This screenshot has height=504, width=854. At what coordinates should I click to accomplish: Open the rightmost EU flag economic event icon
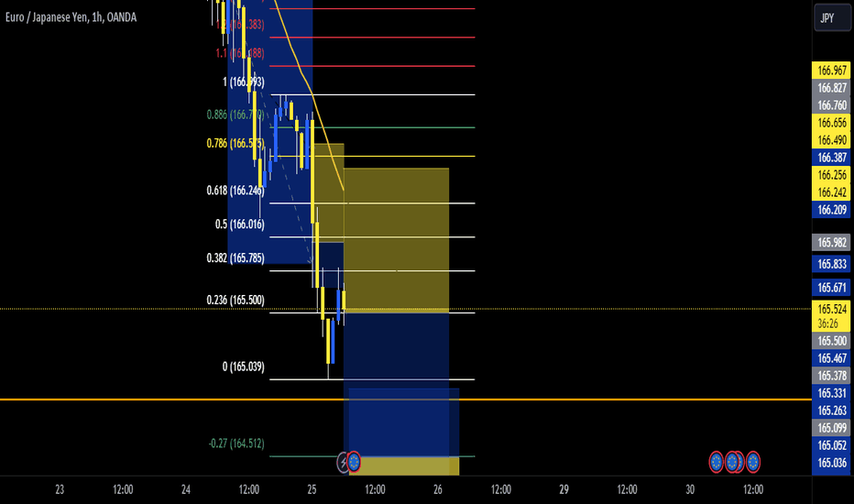[x=753, y=462]
